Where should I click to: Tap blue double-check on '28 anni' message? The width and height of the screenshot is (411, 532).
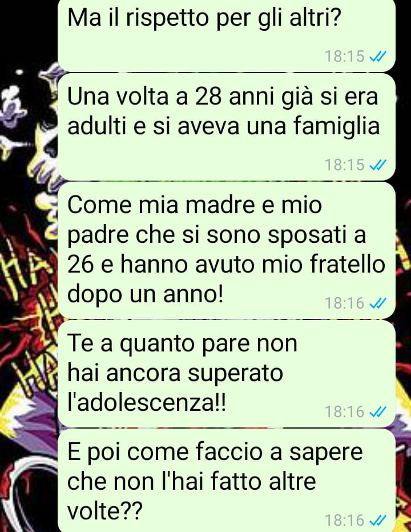[377, 165]
